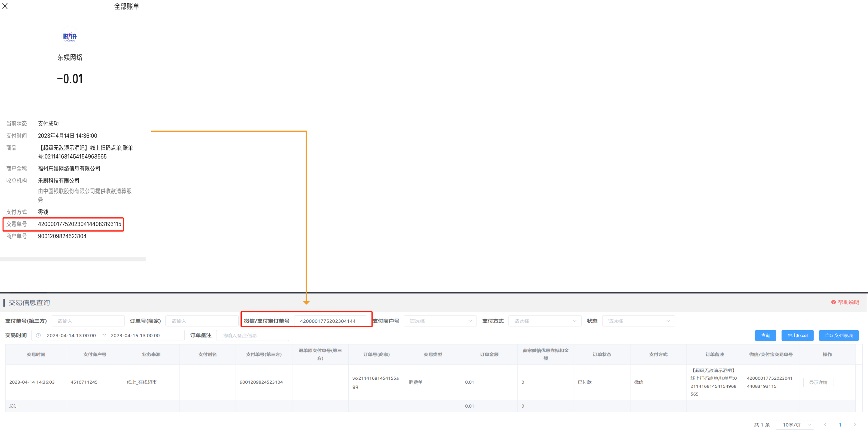Screen dimensions: 868x438
Task: Click the 导出Excel button
Action: point(797,335)
